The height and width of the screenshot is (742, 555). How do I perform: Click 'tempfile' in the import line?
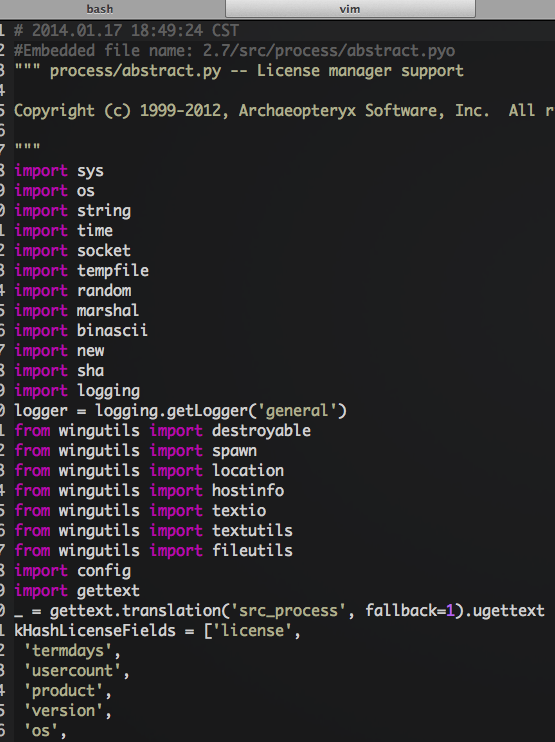point(113,271)
